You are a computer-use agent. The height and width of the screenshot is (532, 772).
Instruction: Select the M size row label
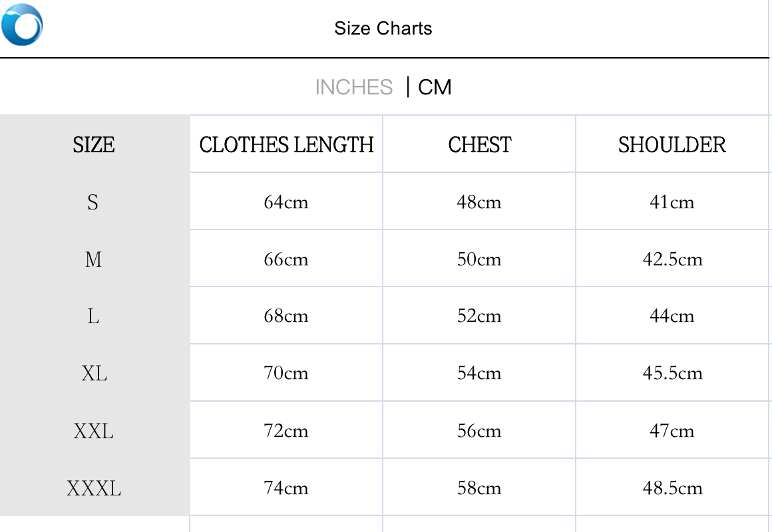click(93, 259)
